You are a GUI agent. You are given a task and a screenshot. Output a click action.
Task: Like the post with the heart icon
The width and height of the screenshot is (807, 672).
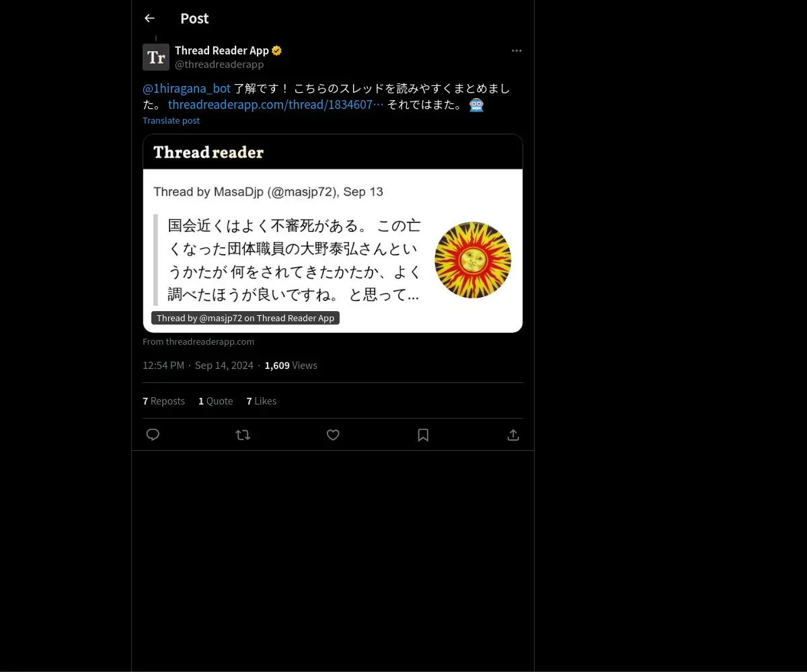coord(333,435)
